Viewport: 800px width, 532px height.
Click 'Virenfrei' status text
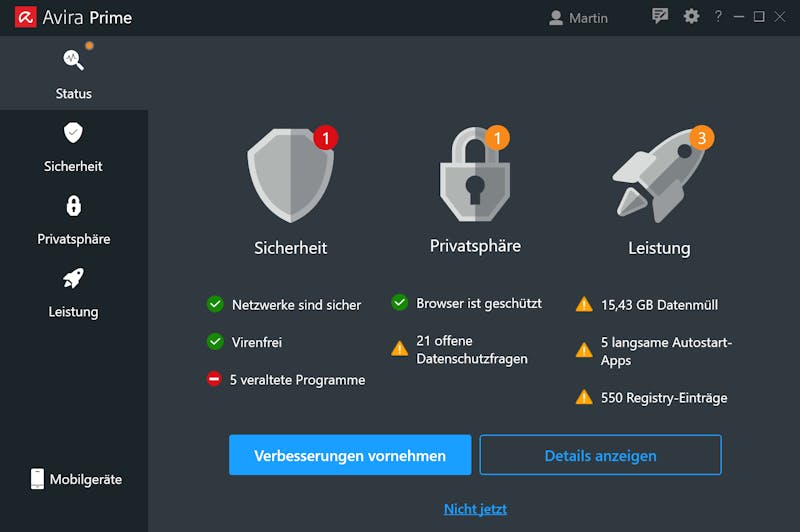point(257,342)
